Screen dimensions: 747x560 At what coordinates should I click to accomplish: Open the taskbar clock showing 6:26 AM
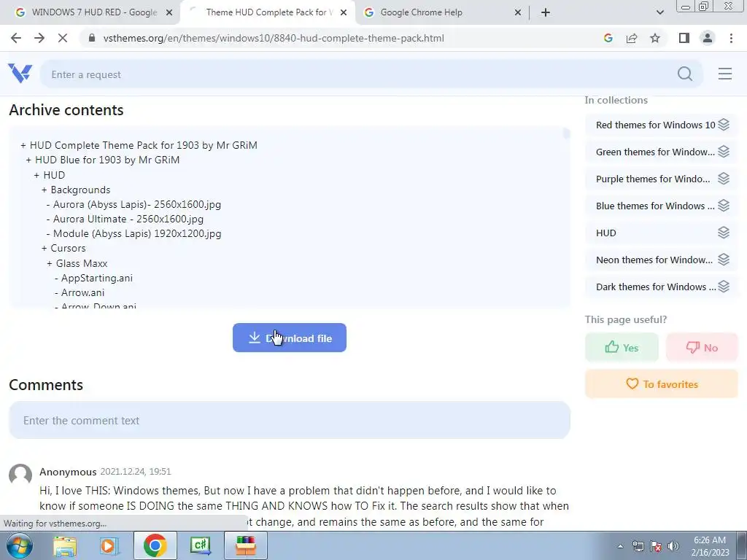[710, 545]
